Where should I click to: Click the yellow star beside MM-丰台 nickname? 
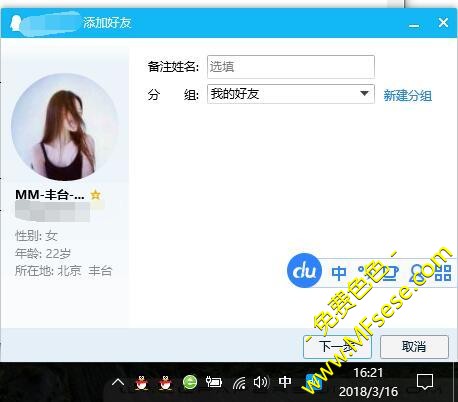(95, 194)
